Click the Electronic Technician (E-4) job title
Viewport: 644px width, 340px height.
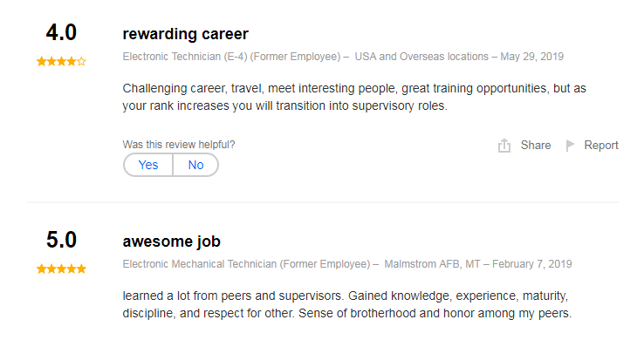185,57
